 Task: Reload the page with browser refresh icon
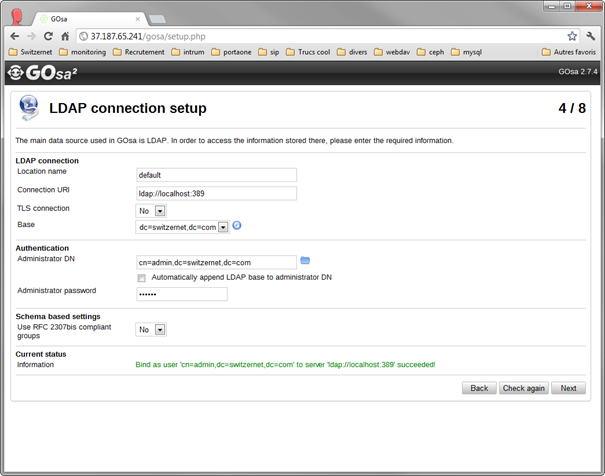[48, 36]
